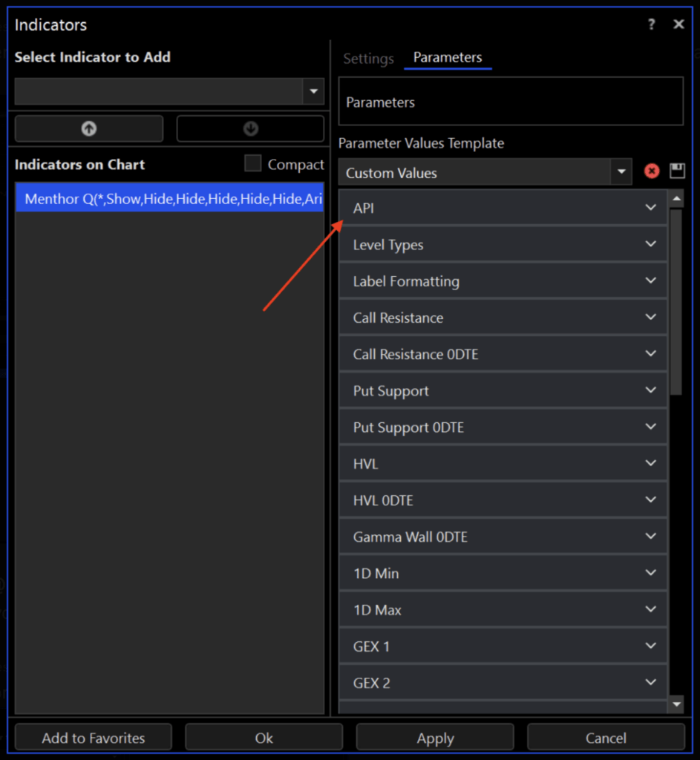Click the scrollbar up arrow
This screenshot has height=760, width=700.
[677, 197]
